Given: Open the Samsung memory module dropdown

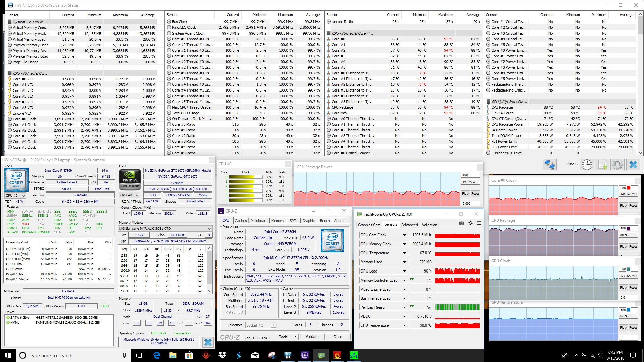Looking at the screenshot, I should coord(210,229).
